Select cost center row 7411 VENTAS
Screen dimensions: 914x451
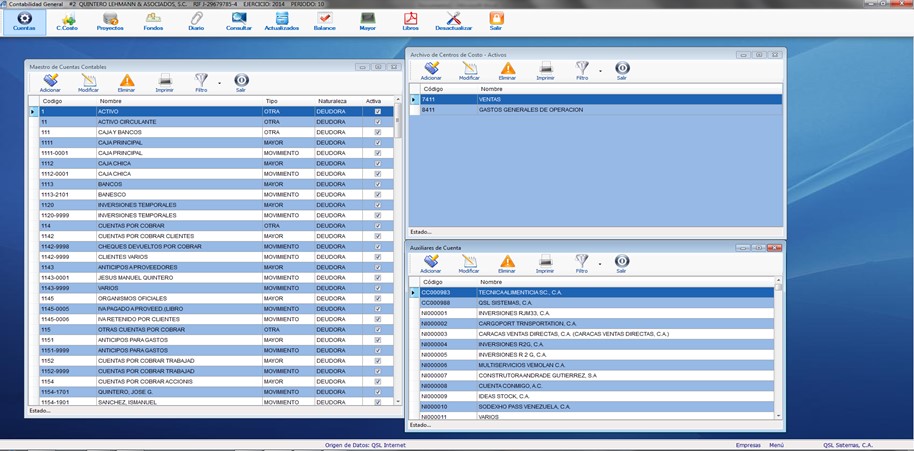[596, 100]
